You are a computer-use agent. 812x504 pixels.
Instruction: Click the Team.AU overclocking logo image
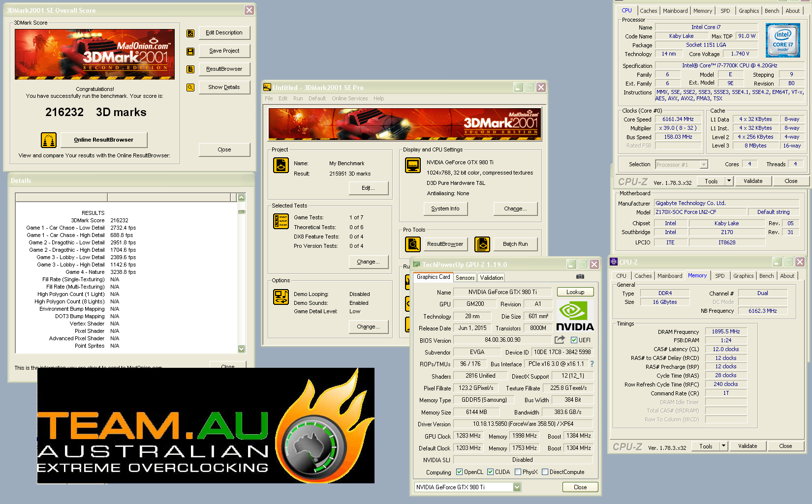click(206, 425)
